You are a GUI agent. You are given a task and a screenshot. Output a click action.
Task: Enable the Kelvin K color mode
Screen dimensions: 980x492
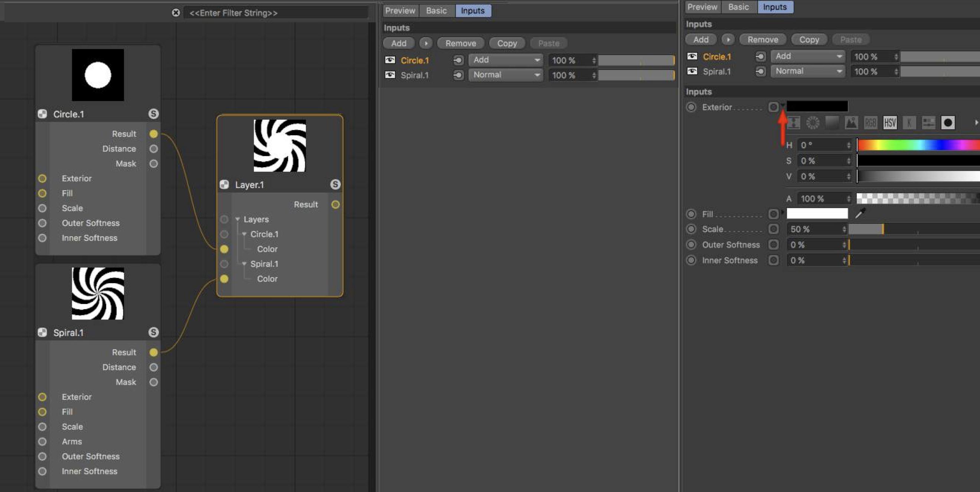(x=909, y=123)
